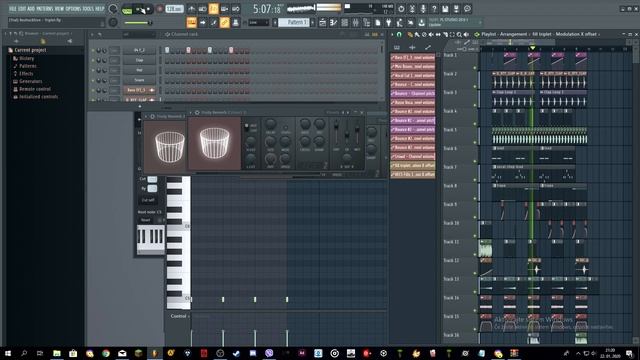This screenshot has height=360, width=640.
Task: Click the playlist playhead marker
Action: point(532,48)
